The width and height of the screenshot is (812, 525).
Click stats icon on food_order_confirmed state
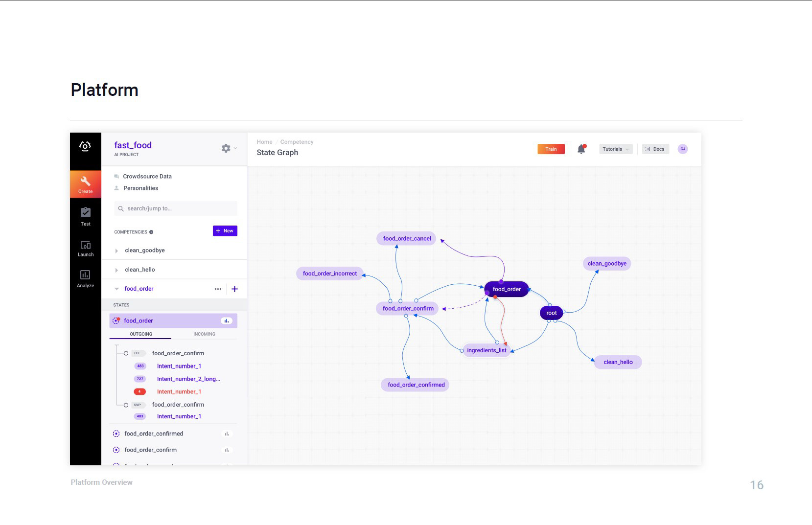coord(227,434)
